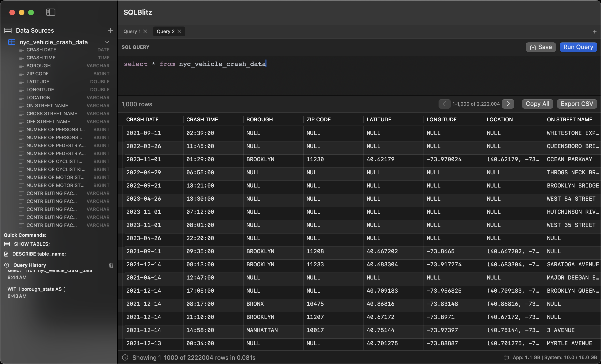Image resolution: width=601 pixels, height=364 pixels.
Task: Click the Query History clock icon
Action: click(x=7, y=265)
